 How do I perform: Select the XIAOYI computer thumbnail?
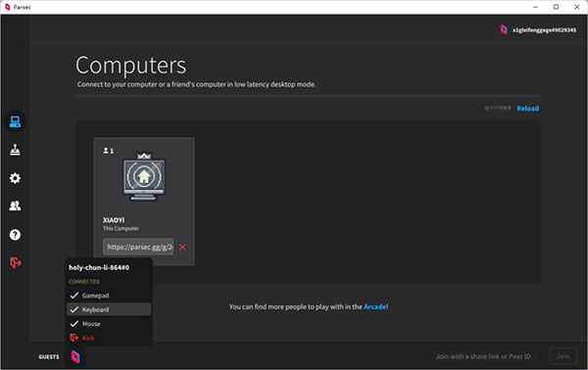(144, 177)
